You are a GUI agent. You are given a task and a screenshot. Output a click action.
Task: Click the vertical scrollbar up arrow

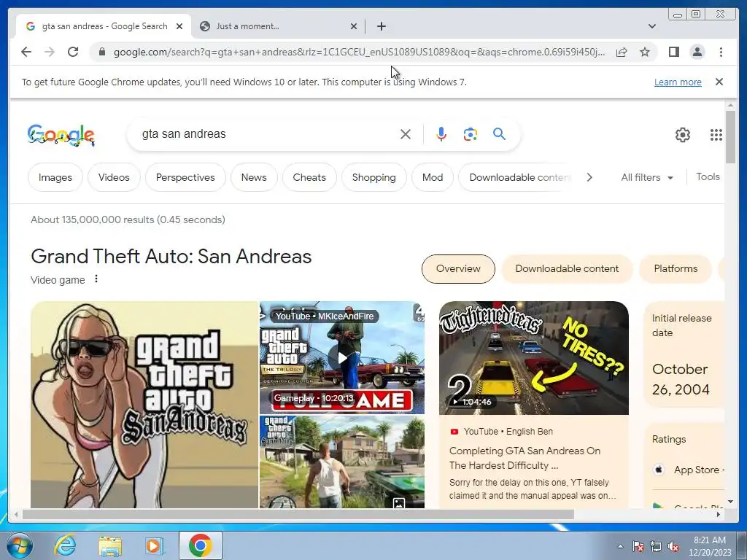[730, 105]
